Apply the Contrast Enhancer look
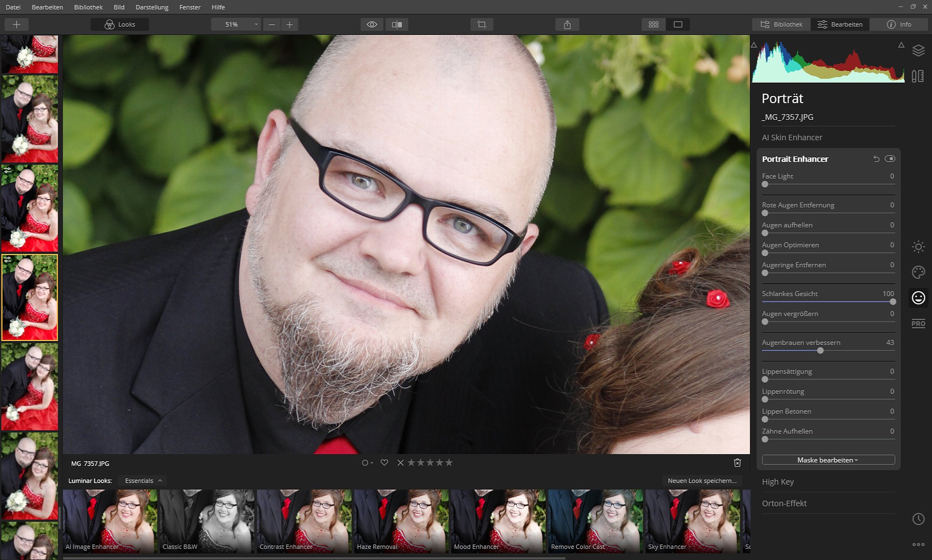932x560 pixels. click(x=304, y=521)
